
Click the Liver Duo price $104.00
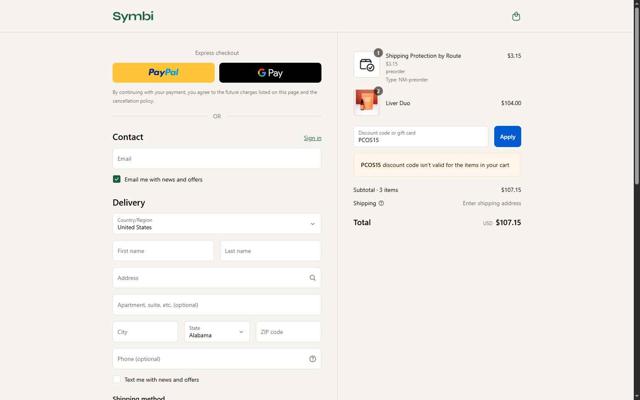(x=511, y=103)
